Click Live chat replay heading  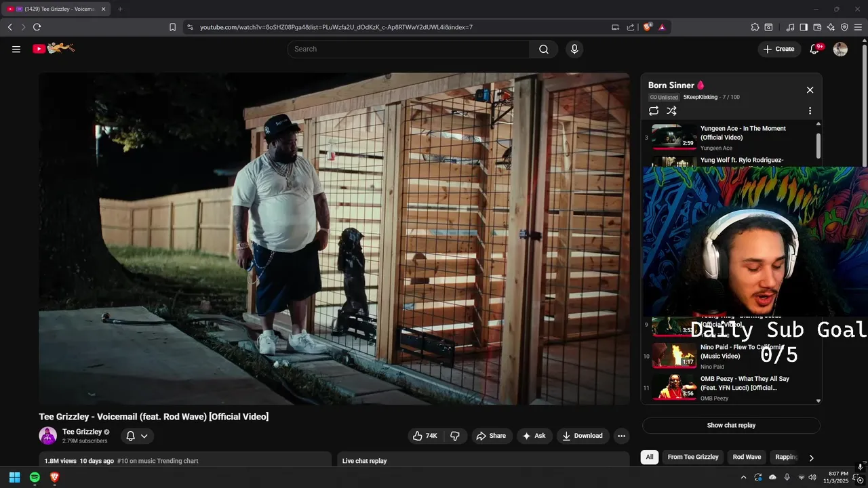coord(364,461)
